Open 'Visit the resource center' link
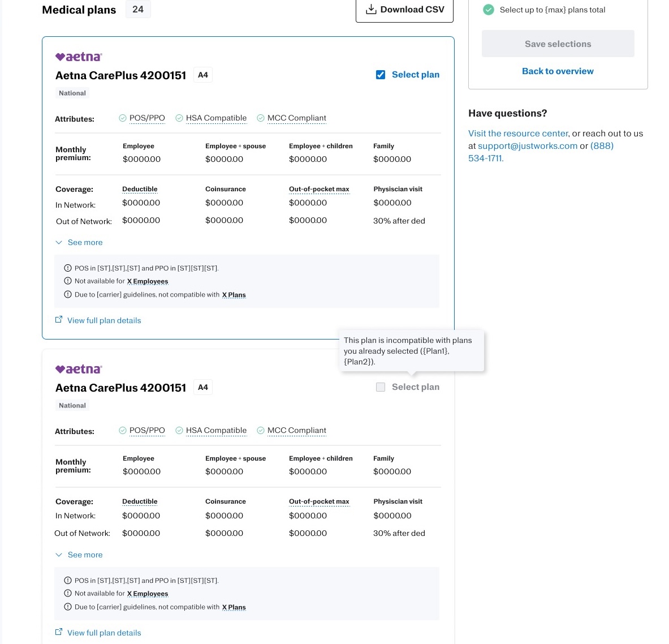 tap(518, 133)
